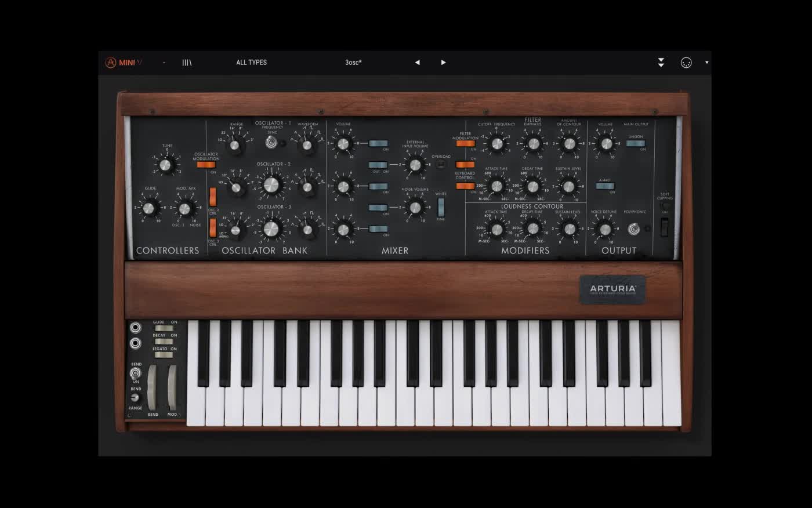Go to the previous preset arrow
This screenshot has height=508, width=812.
coord(417,63)
